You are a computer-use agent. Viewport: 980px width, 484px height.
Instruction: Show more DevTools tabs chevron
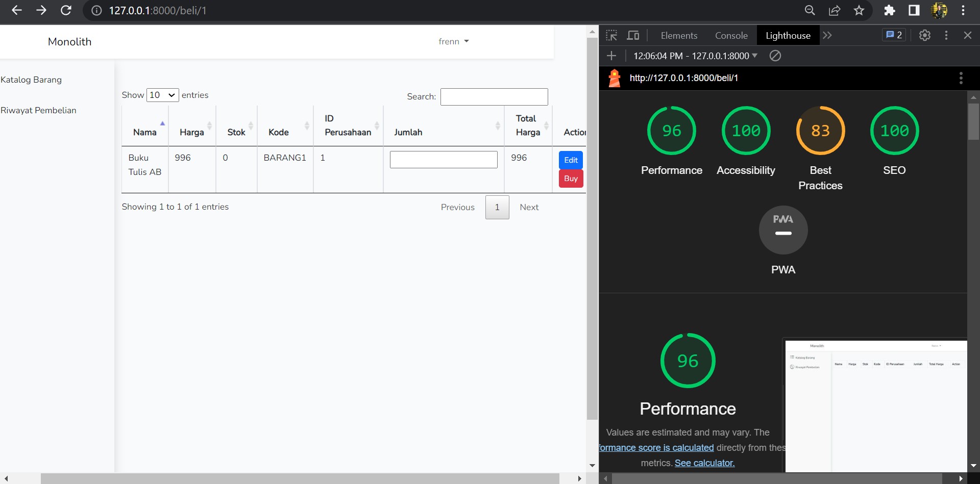827,35
